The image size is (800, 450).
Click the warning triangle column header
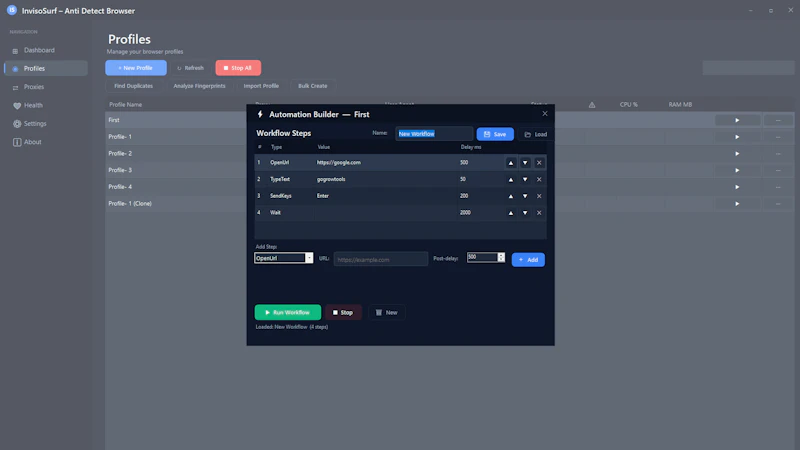point(592,105)
